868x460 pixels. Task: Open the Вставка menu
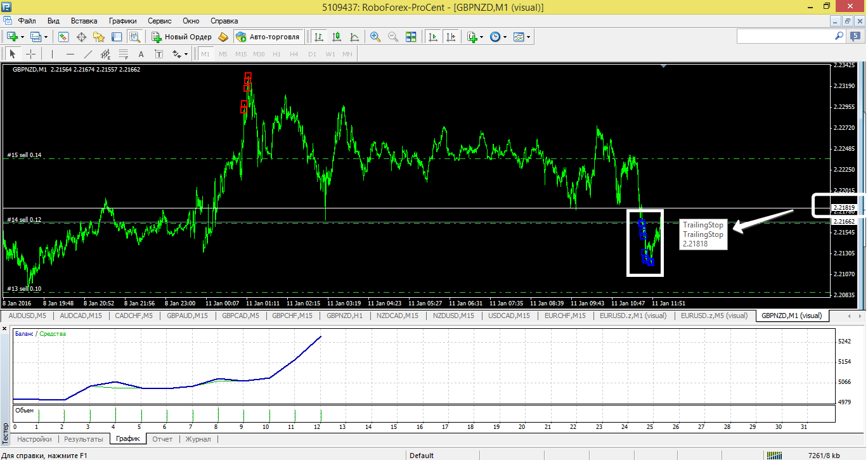84,20
